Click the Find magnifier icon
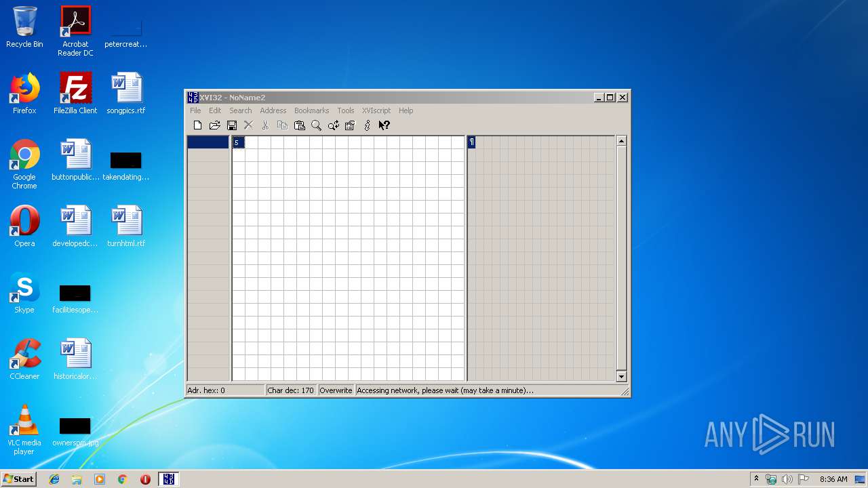The width and height of the screenshot is (868, 488). tap(316, 125)
